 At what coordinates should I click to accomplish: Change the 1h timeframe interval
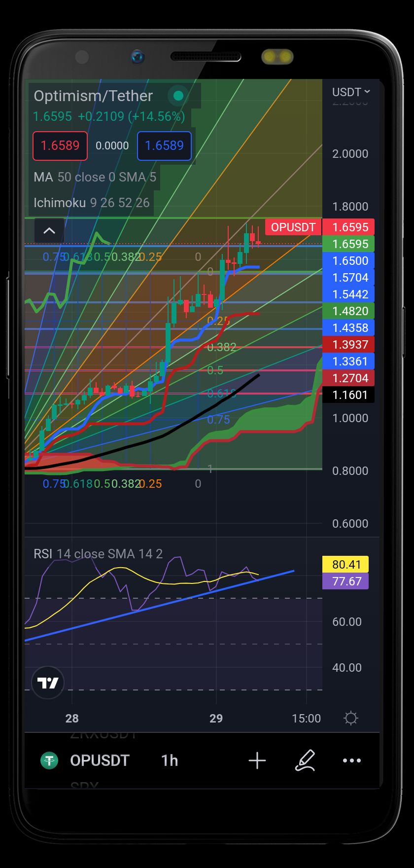[170, 760]
